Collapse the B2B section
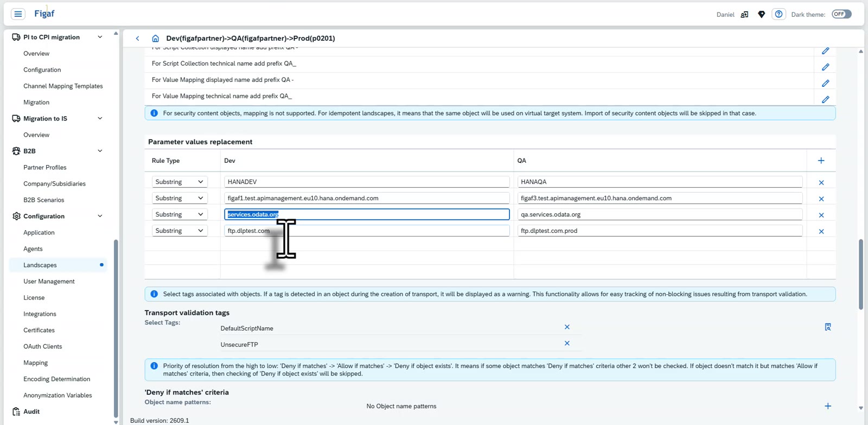The width and height of the screenshot is (868, 425). [x=100, y=151]
